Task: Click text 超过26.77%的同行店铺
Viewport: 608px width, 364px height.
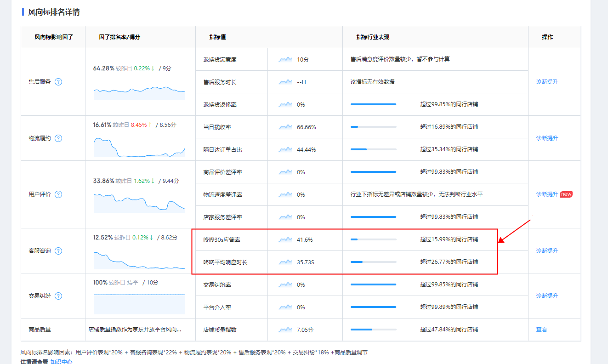Action: click(449, 262)
